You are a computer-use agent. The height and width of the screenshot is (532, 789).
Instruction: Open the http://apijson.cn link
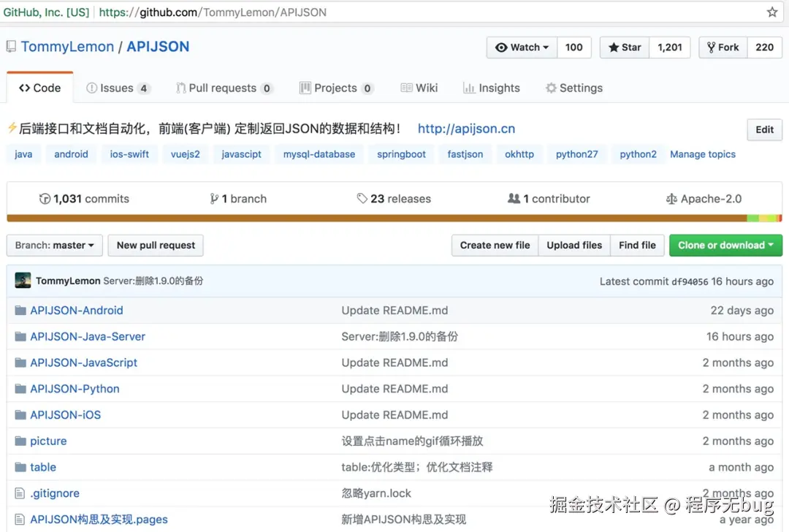point(466,129)
